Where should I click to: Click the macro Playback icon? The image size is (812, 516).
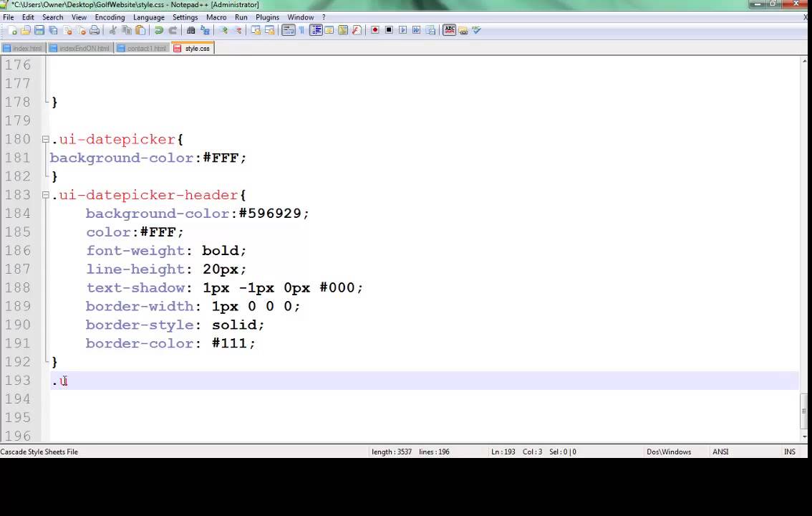pyautogui.click(x=403, y=31)
